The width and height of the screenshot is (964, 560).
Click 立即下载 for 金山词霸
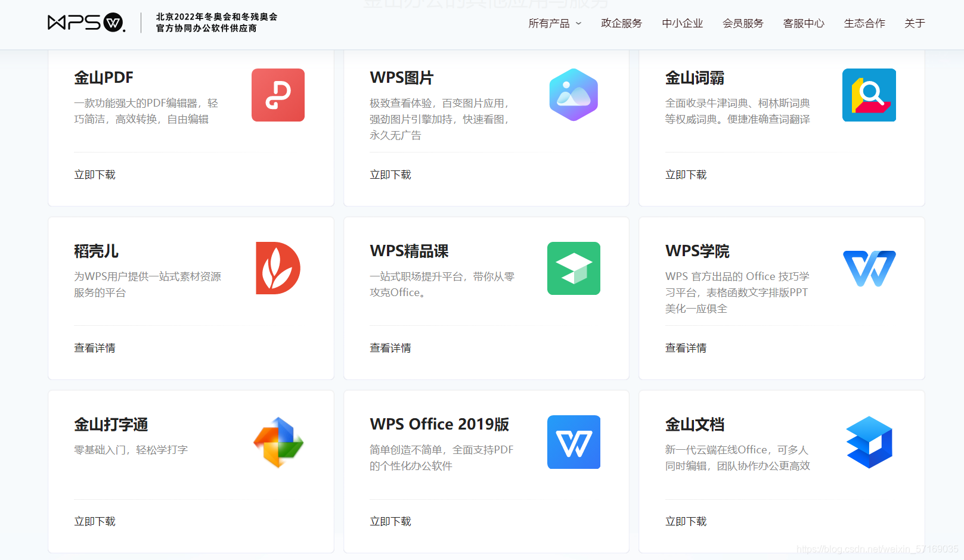click(686, 175)
